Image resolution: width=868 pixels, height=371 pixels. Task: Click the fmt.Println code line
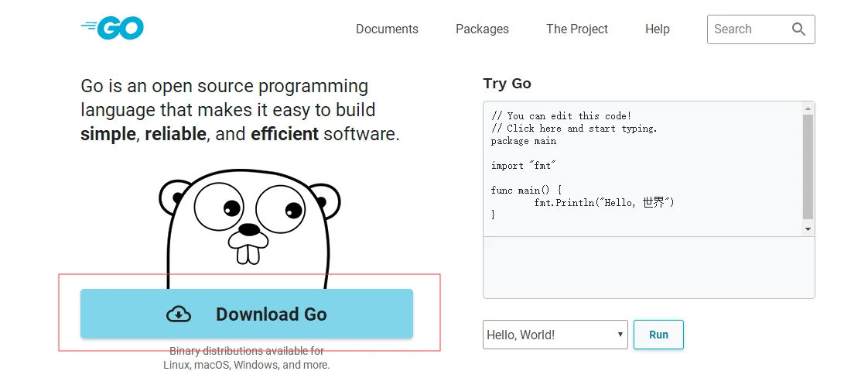pyautogui.click(x=604, y=202)
